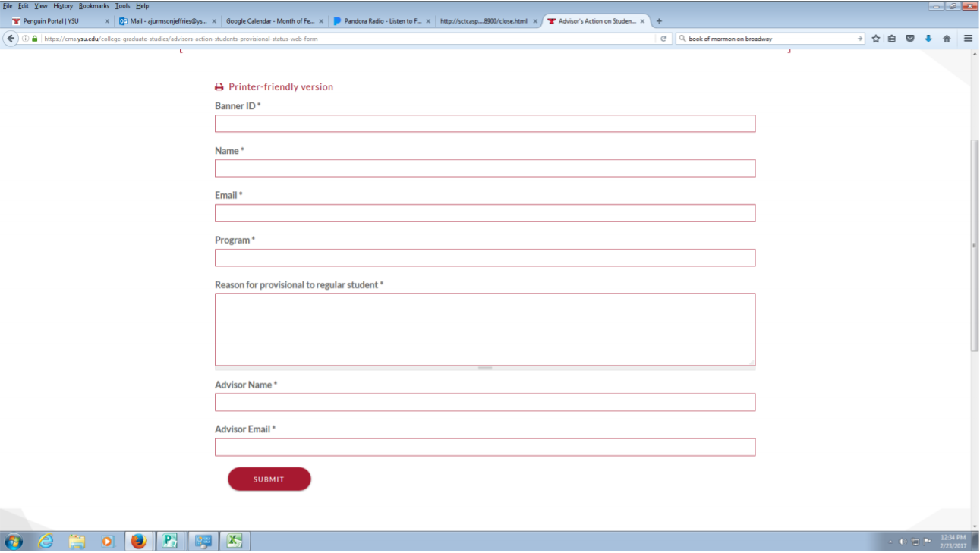Open Microsoft Publisher from taskbar
This screenshot has width=980, height=553.
(x=170, y=541)
